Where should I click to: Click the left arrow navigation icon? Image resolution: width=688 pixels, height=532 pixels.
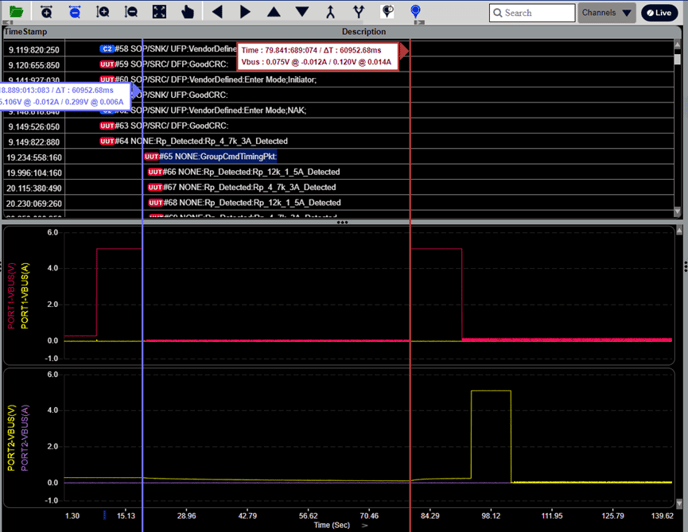(217, 12)
